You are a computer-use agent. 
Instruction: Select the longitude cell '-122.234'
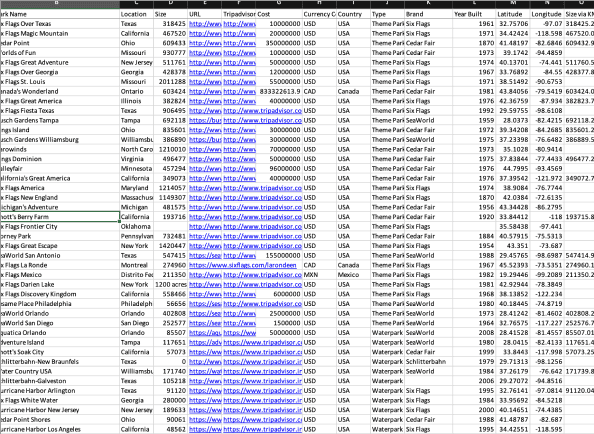click(x=547, y=294)
